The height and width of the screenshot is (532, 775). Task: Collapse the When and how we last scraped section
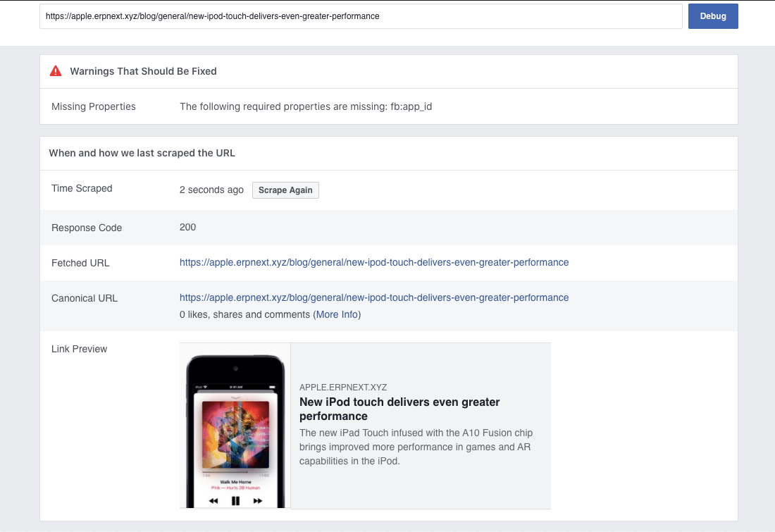(x=142, y=153)
